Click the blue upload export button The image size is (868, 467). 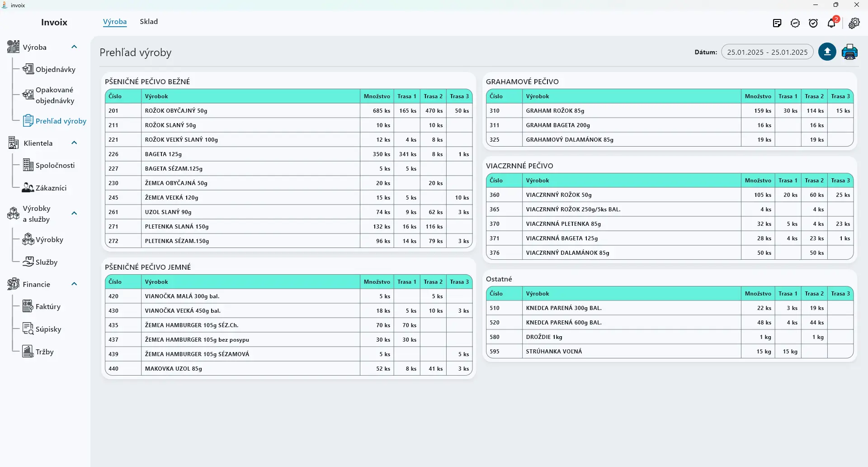pyautogui.click(x=827, y=52)
